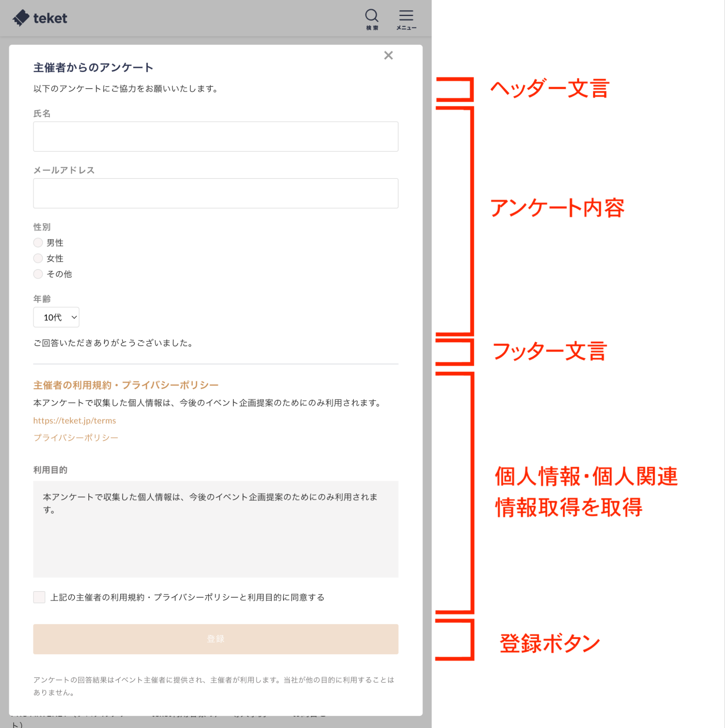Click the 主催者からのアンケート heading
Viewport: 725px width, 728px height.
[93, 67]
